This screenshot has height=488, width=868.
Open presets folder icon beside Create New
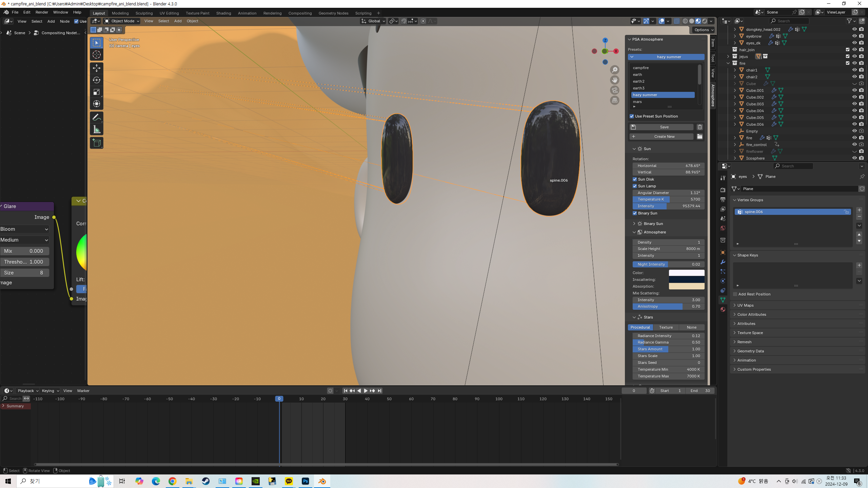click(x=700, y=137)
